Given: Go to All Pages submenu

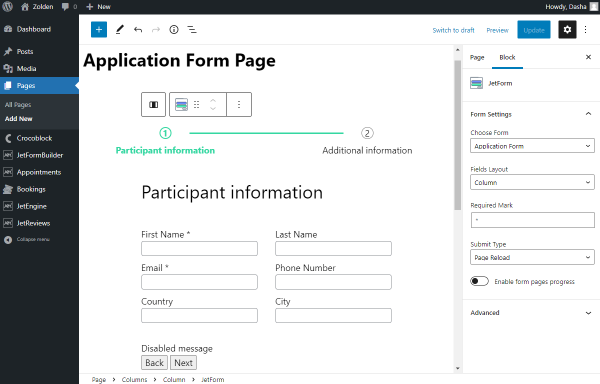Looking at the screenshot, I should (18, 104).
